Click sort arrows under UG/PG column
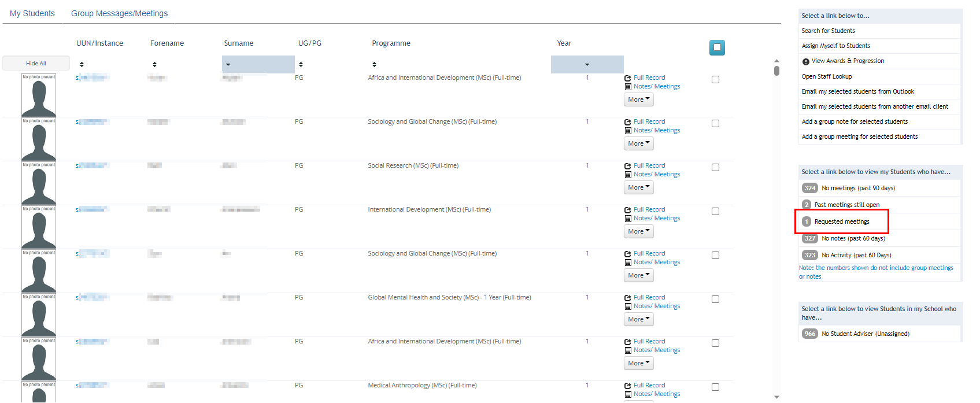Image resolution: width=980 pixels, height=403 pixels. click(301, 64)
